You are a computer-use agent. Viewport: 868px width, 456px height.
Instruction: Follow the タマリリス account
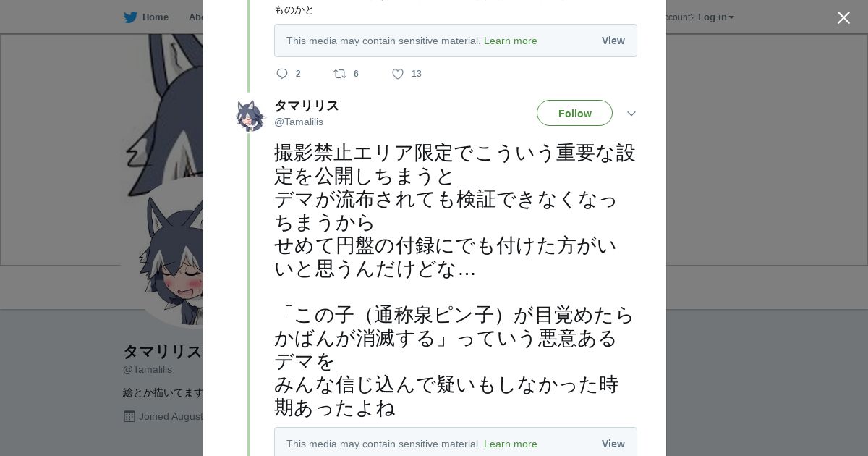574,114
